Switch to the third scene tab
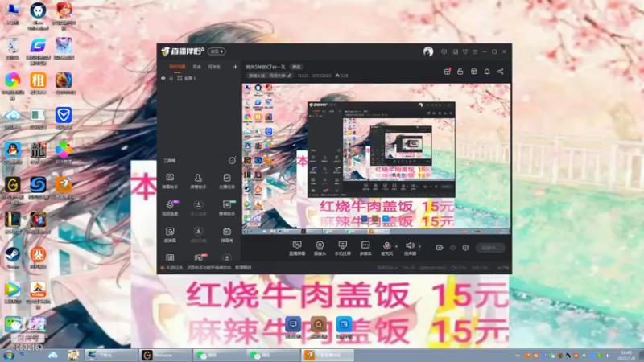 pyautogui.click(x=214, y=67)
